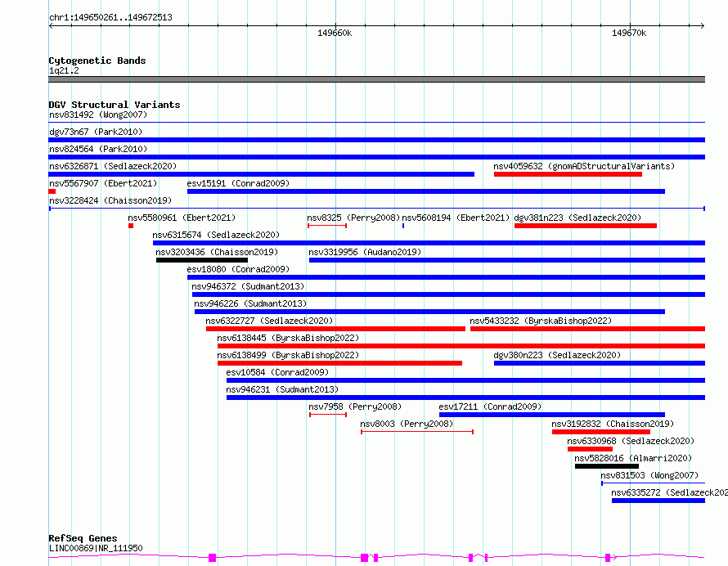Click the DGV Structural Variants track heading
This screenshot has width=728, height=566.
coord(115,105)
